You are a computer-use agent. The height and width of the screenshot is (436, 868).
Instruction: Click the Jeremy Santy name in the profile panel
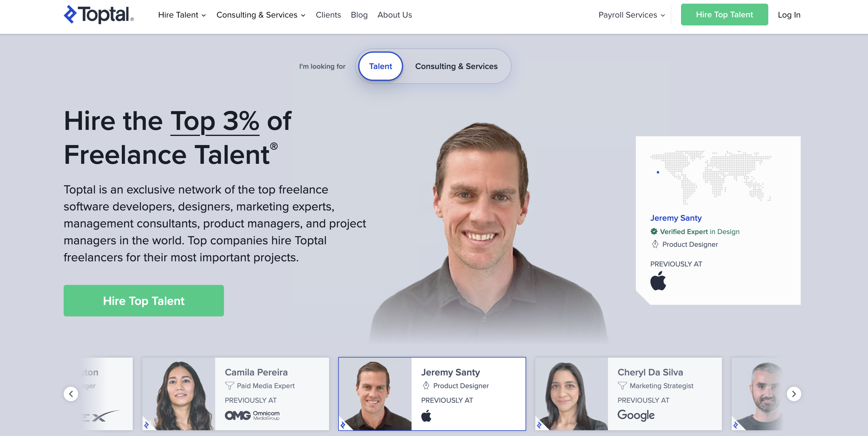676,218
